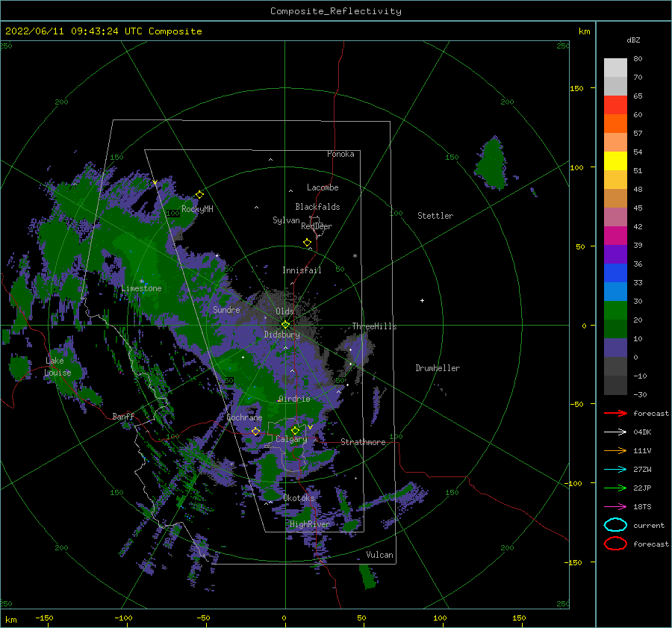
Task: Click the Composite_Reflectivity title
Action: (336, 11)
